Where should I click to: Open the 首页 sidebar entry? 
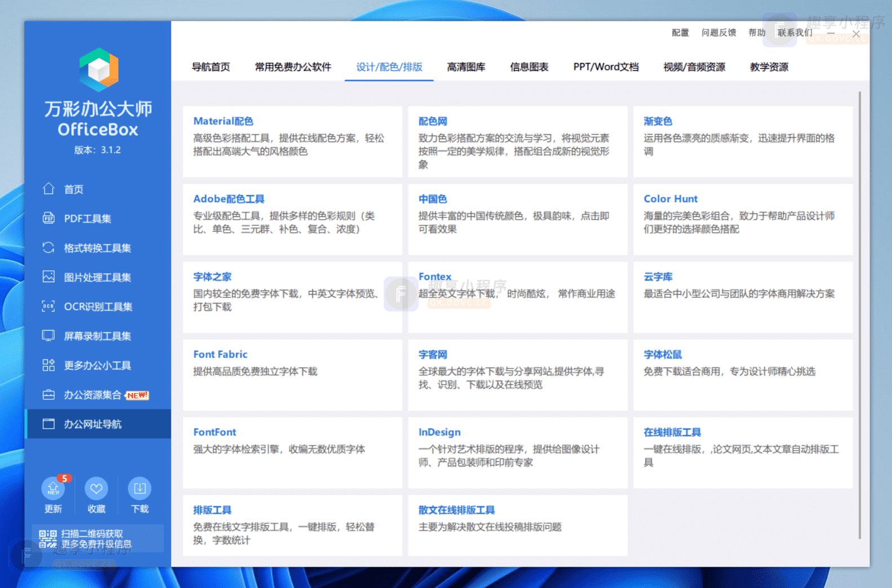point(98,189)
